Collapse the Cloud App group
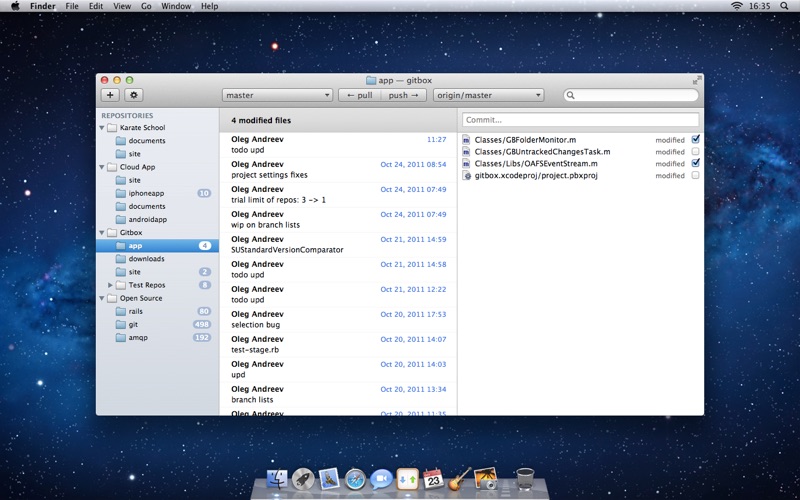This screenshot has width=800, height=500. (102, 167)
